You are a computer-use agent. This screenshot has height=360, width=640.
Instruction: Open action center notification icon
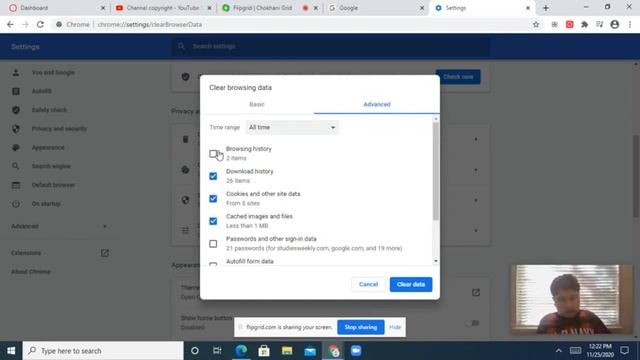(624, 351)
